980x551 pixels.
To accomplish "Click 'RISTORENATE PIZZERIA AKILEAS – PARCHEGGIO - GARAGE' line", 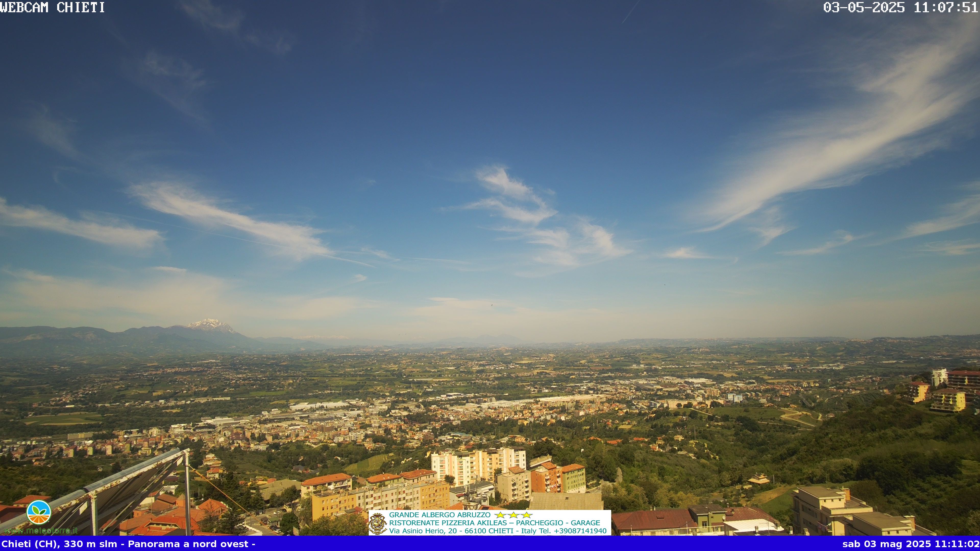I will (495, 523).
